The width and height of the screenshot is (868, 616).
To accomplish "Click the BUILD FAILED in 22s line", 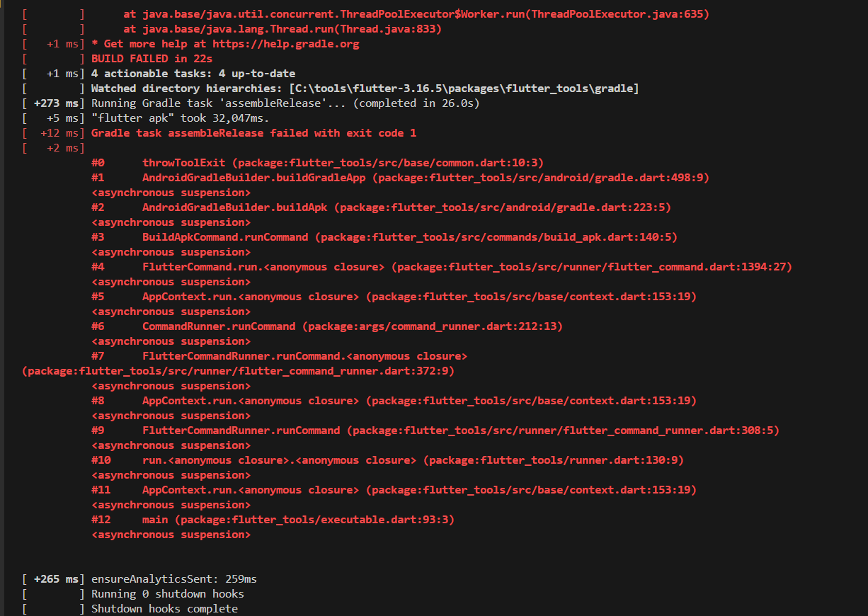I will click(152, 59).
